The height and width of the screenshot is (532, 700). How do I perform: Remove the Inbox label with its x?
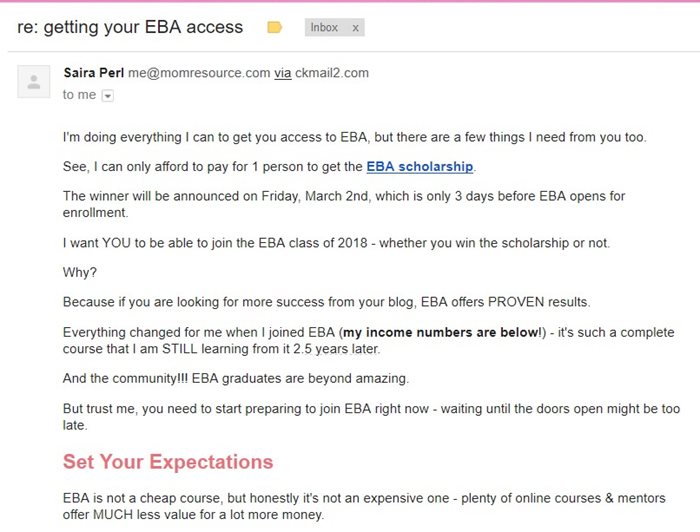point(355,28)
